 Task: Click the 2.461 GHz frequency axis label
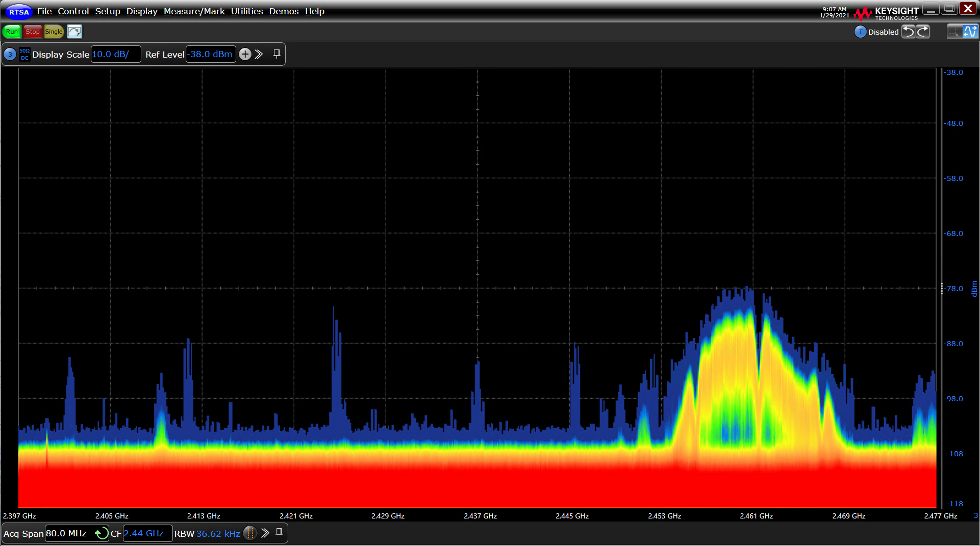(756, 516)
